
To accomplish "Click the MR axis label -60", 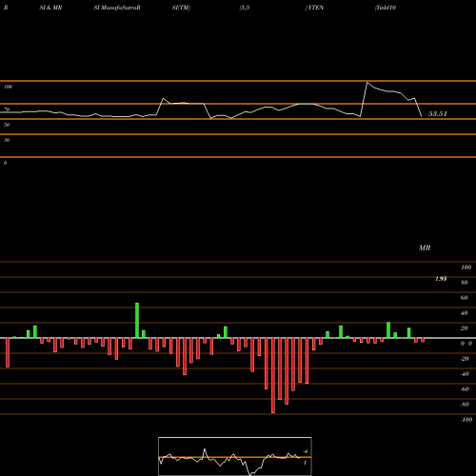I will pyautogui.click(x=465, y=389).
